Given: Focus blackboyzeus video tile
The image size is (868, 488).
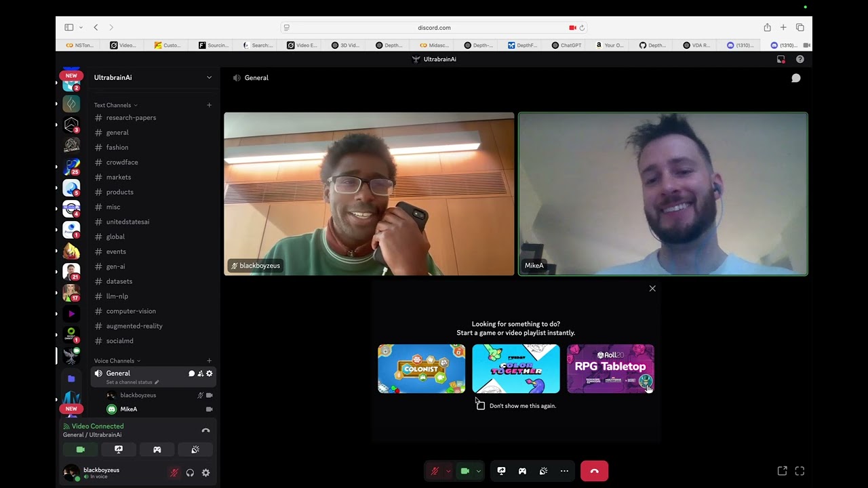Looking at the screenshot, I should pyautogui.click(x=370, y=194).
